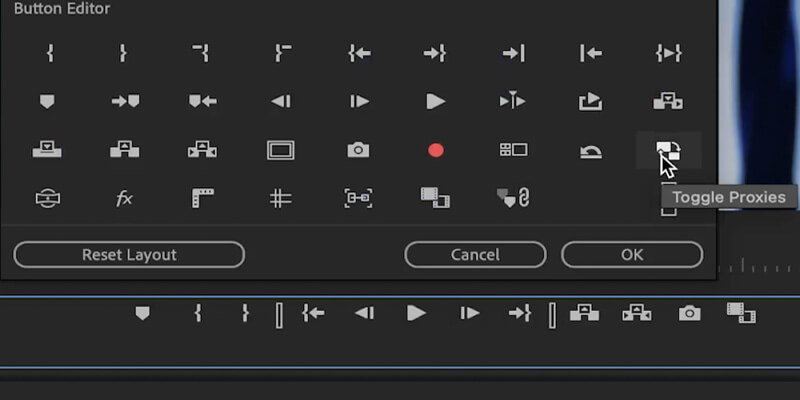Step forward one frame in bottom transport bar

pos(469,313)
